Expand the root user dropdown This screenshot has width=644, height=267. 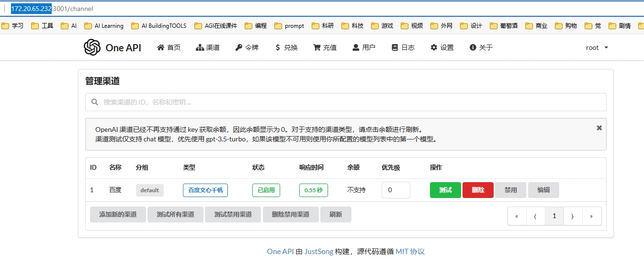[597, 47]
